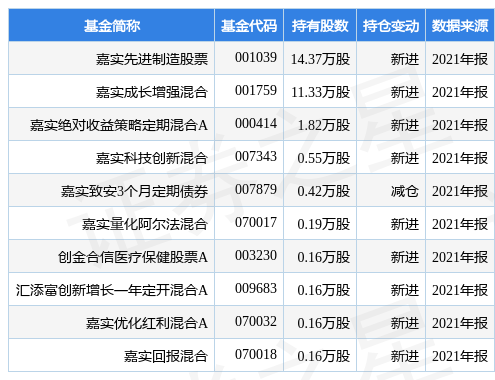Select fund name 嘉实成长增强混合

[x=152, y=92]
